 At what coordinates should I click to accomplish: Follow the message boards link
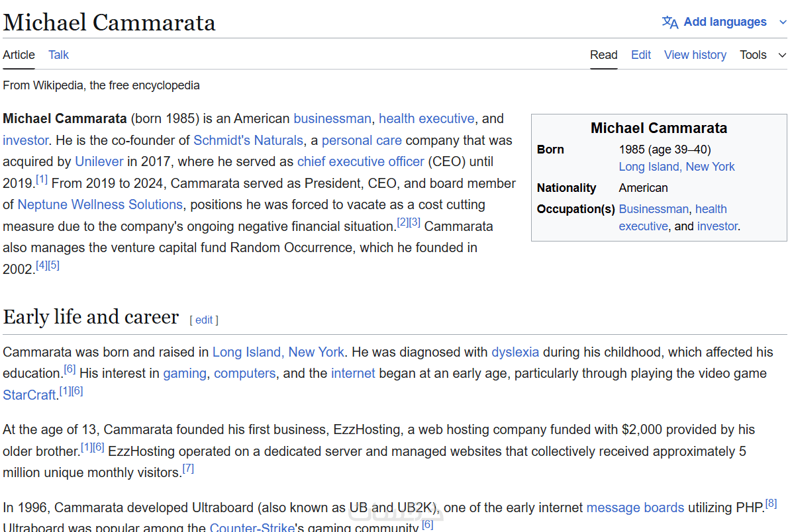click(635, 508)
